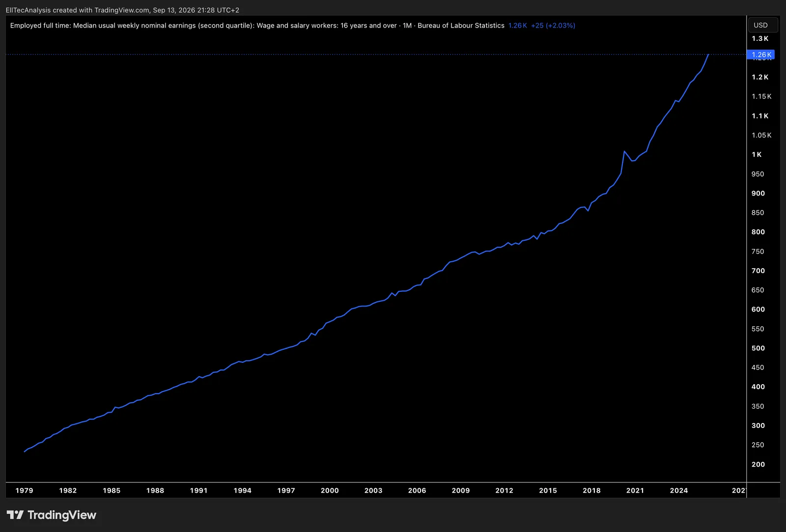Click the 2003 time axis label
The width and height of the screenshot is (786, 532).
(373, 490)
